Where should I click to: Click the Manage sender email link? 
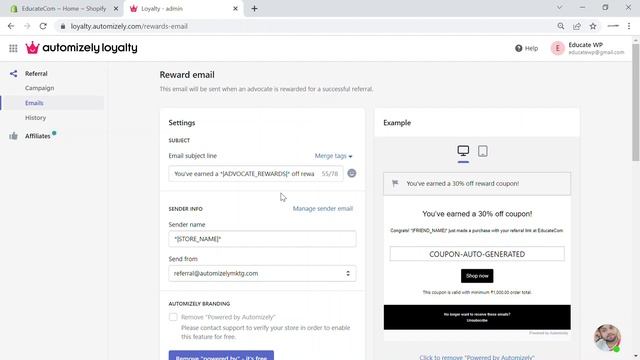coord(322,209)
